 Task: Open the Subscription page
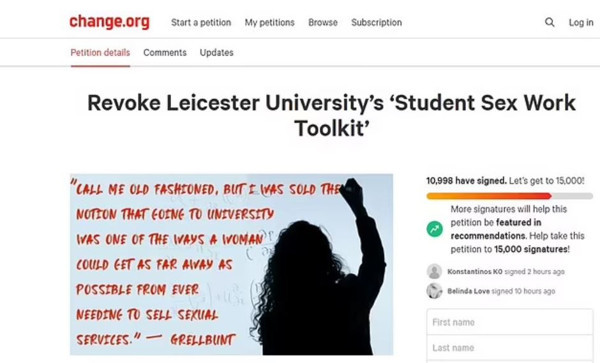(x=377, y=23)
